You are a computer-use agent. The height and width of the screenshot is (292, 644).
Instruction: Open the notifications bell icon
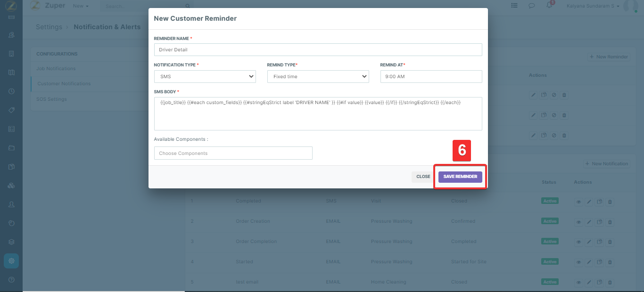[549, 5]
